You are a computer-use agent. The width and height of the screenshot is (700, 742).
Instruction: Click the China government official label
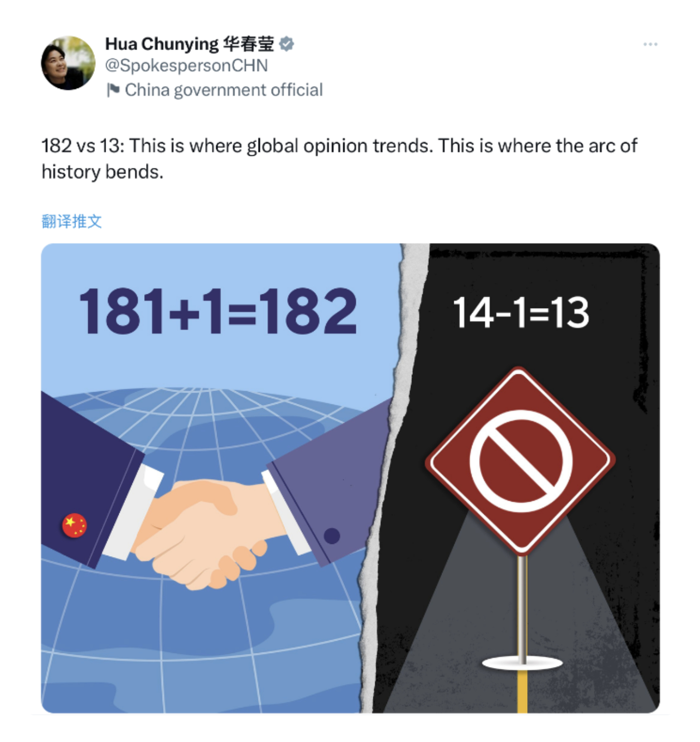pyautogui.click(x=224, y=90)
